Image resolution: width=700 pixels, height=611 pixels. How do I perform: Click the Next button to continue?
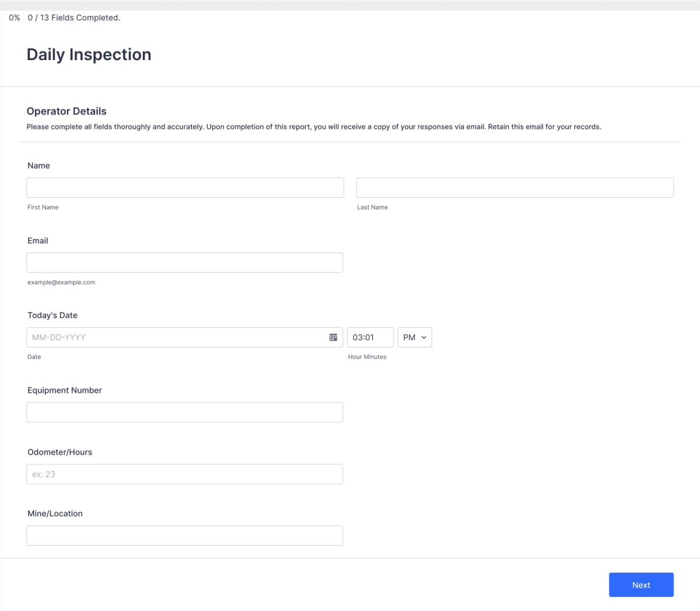(x=641, y=584)
